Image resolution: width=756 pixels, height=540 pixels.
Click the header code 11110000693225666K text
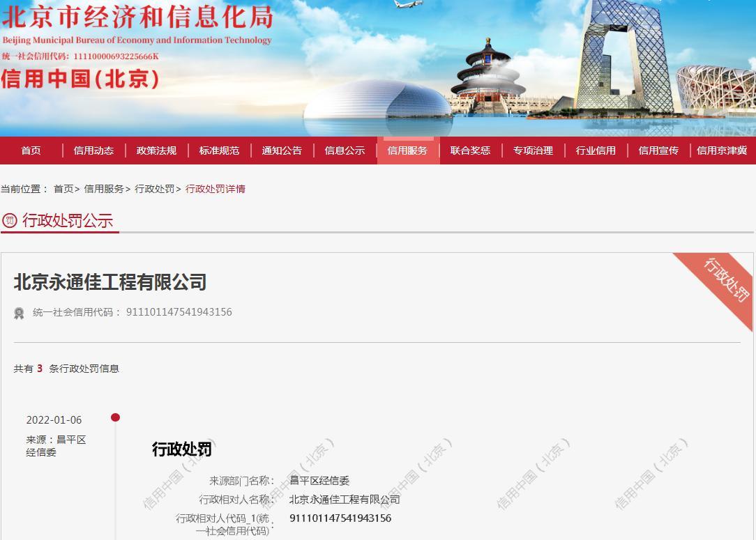[116, 56]
